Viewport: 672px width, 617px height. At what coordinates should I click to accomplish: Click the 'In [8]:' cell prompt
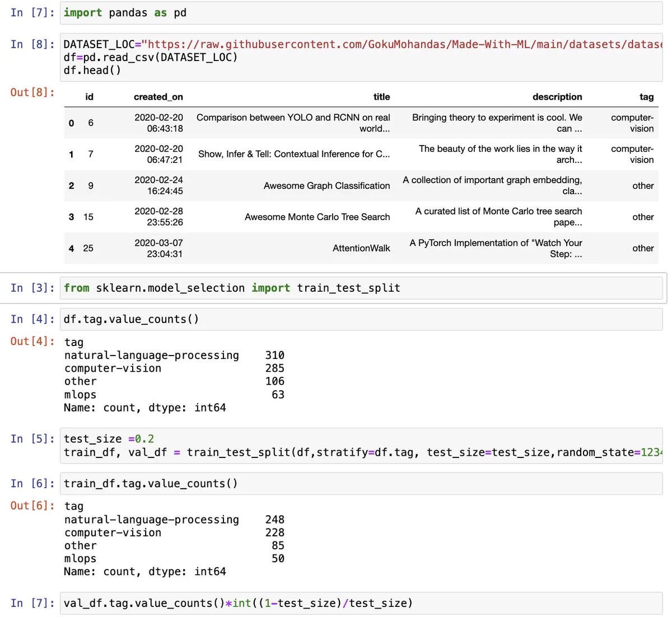(32, 44)
